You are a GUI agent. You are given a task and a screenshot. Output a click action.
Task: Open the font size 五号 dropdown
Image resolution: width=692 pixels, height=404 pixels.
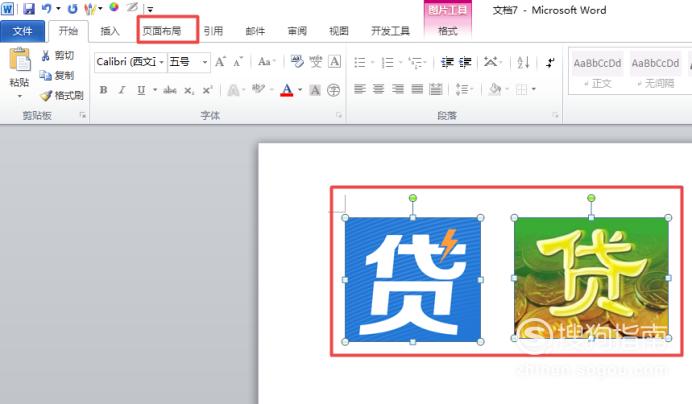205,62
